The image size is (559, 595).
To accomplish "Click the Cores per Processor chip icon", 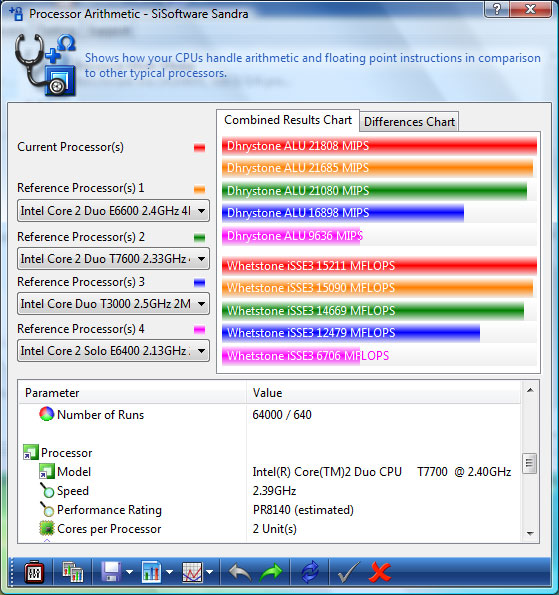I will (47, 528).
